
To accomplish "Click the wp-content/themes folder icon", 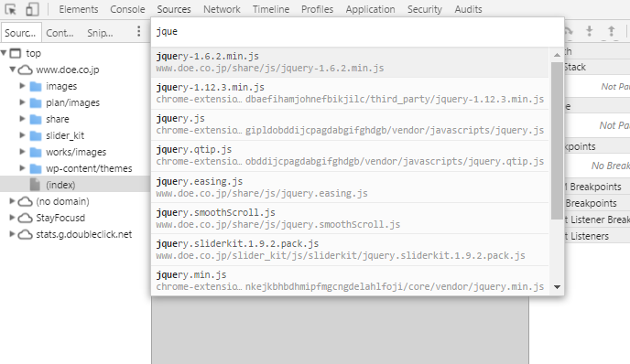I will [36, 168].
